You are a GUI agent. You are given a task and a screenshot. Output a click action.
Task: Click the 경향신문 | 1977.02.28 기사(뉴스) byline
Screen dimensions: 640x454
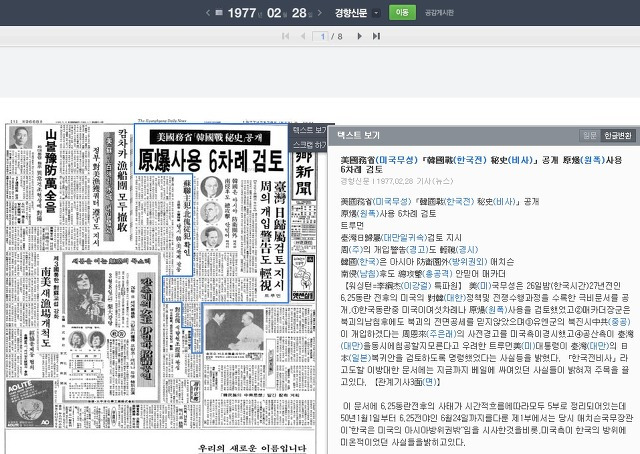(397, 181)
